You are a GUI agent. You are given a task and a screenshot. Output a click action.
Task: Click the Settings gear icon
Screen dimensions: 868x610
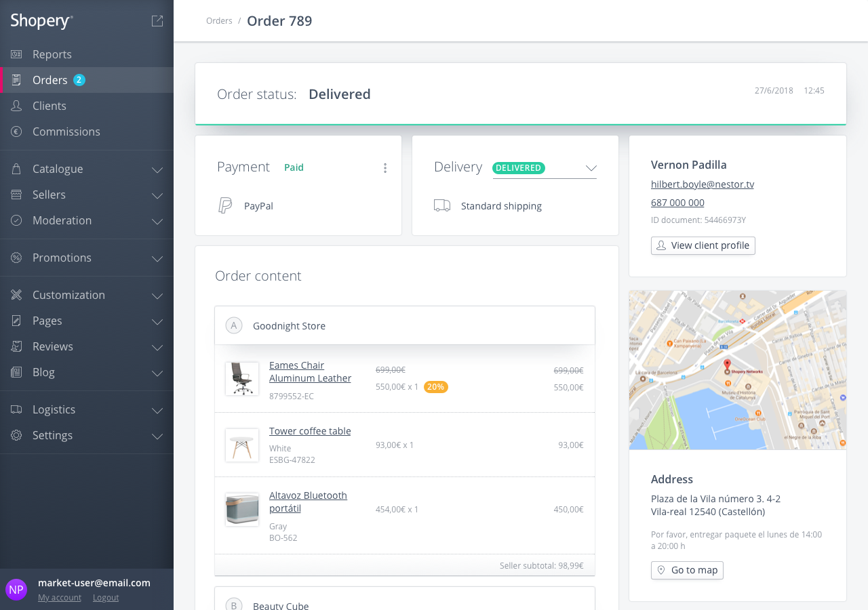tap(15, 434)
